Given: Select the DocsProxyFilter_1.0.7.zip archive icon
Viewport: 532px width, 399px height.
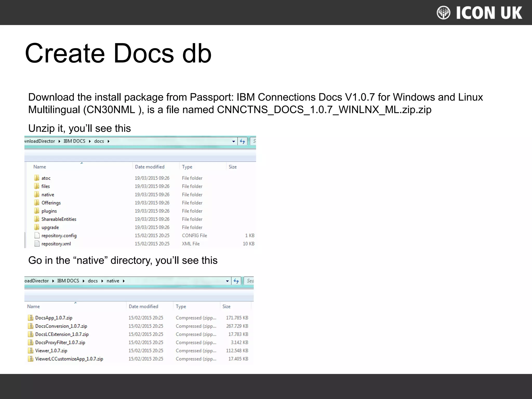Looking at the screenshot, I should (31, 342).
